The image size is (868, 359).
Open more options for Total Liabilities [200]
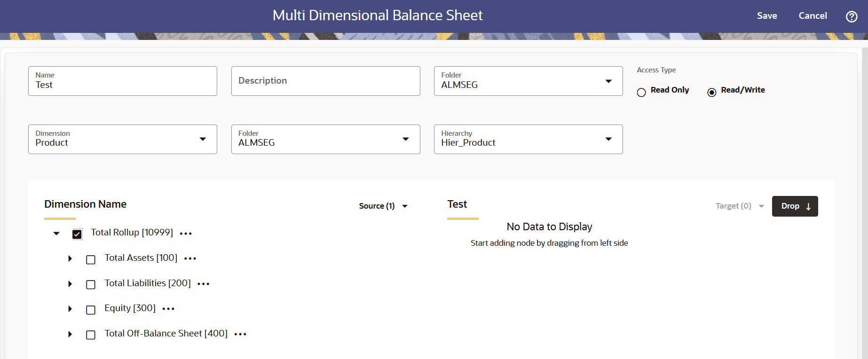[x=204, y=284]
